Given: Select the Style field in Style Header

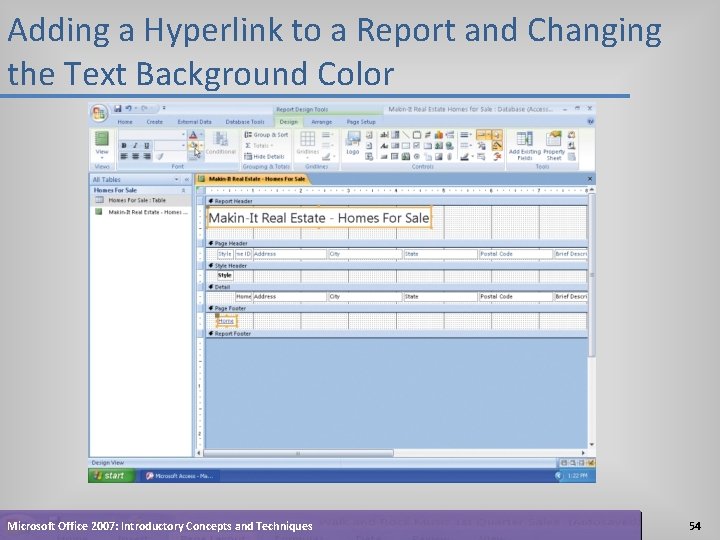Looking at the screenshot, I should click(x=225, y=275).
